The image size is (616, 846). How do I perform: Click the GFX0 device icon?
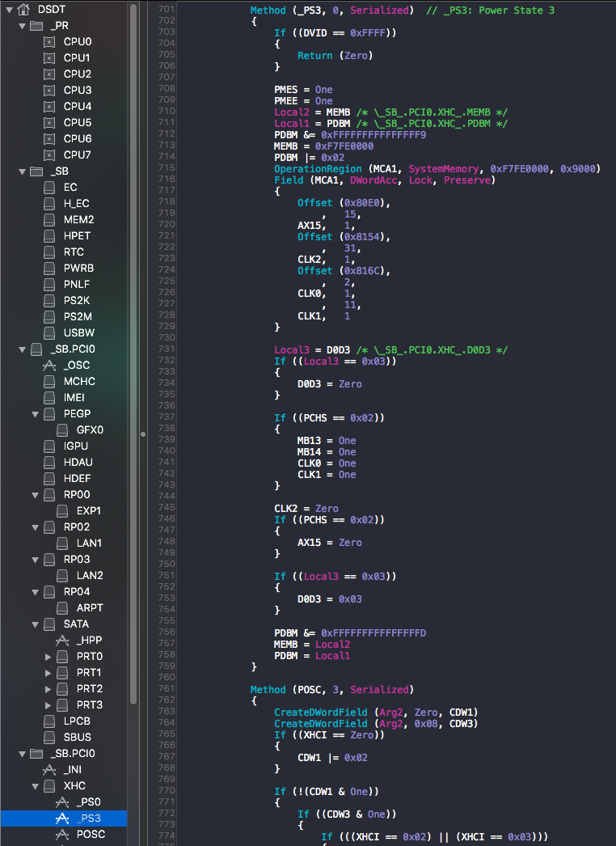pyautogui.click(x=62, y=430)
